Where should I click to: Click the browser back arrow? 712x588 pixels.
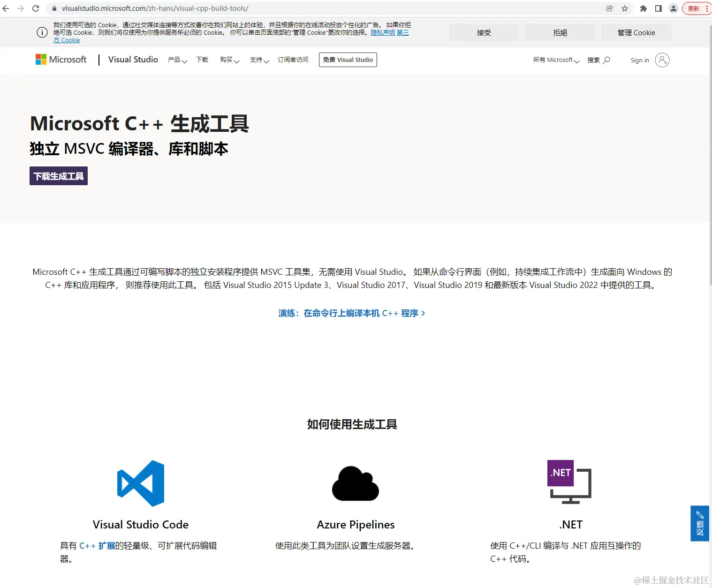[6, 8]
